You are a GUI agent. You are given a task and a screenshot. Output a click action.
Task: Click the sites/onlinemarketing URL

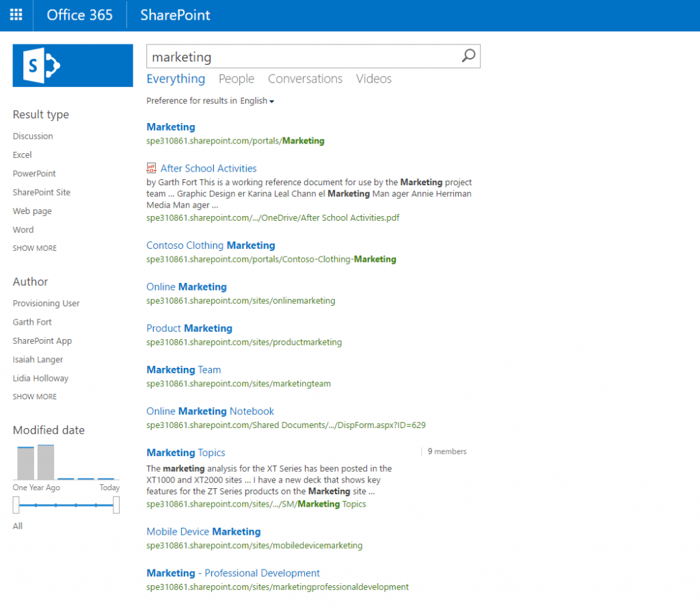point(241,301)
